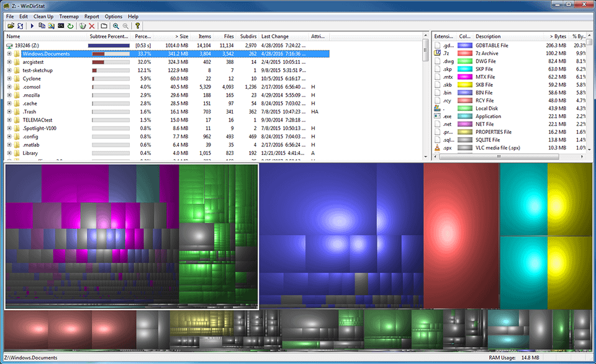Click the 7z Archive file type icon
This screenshot has width=596, height=364.
438,53
